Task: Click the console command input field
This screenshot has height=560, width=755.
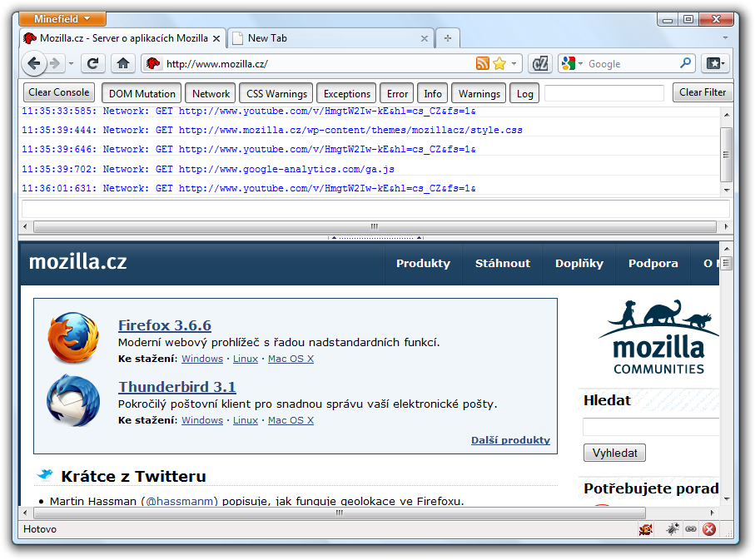Action: 375,209
